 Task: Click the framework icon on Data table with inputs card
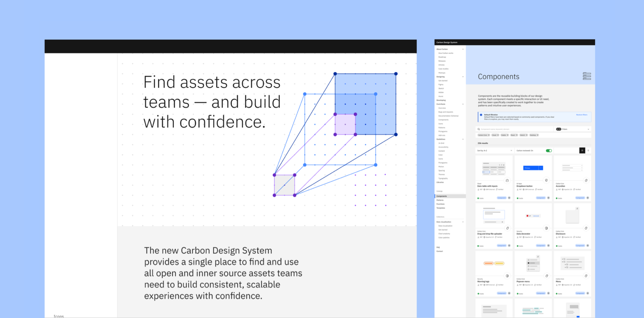pos(509,198)
